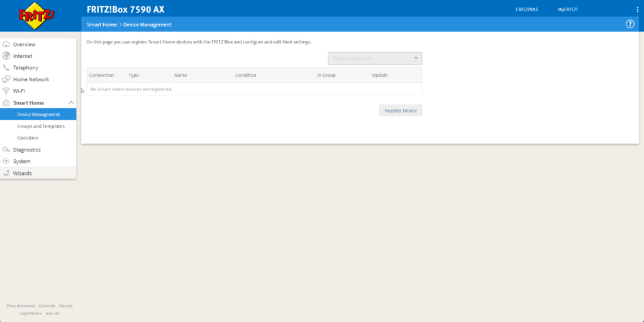Go to Groups and Templates
Screen dimensions: 644x322
point(41,126)
